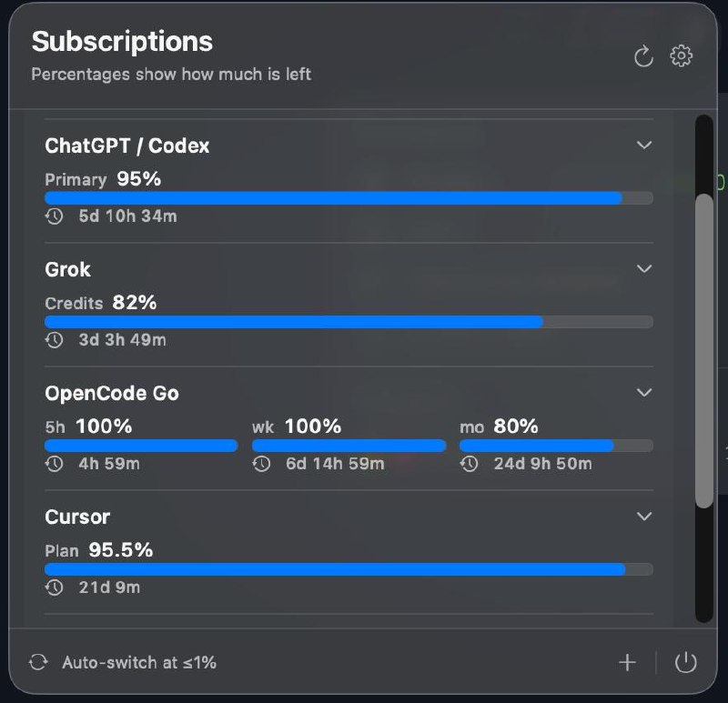Click the clock icon beside 21d 9m
Viewport: 728px width, 703px height.
point(55,588)
